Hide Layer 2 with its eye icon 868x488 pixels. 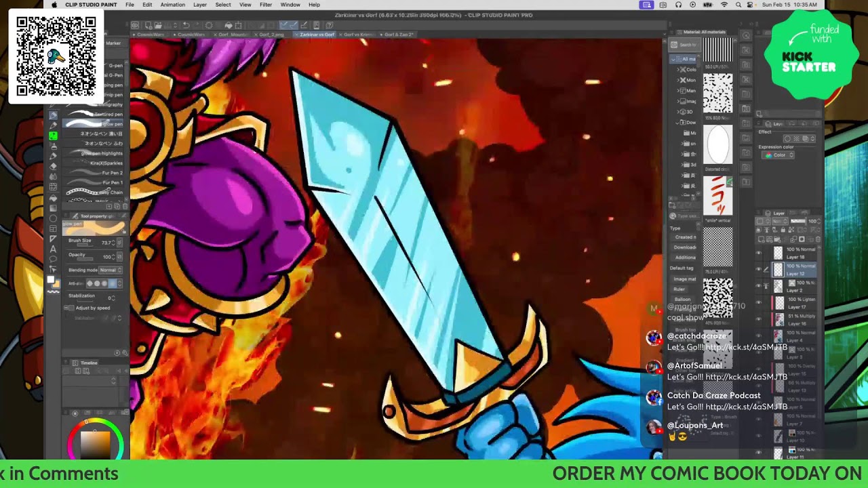point(759,286)
